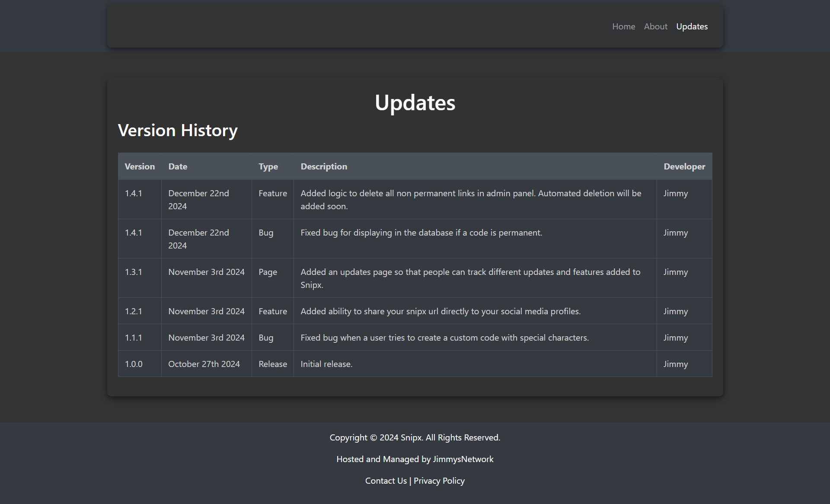This screenshot has height=504, width=830.
Task: Click the Type column header
Action: pos(268,166)
